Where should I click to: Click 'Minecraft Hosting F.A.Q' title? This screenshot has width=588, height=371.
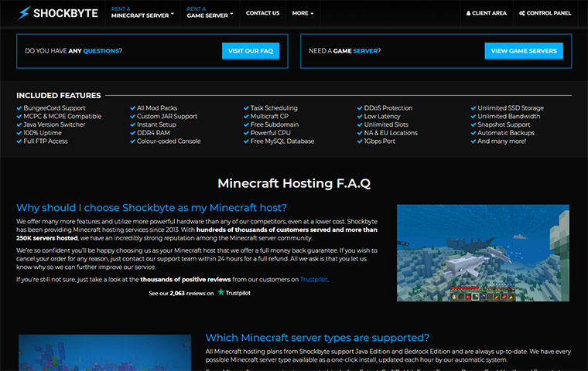294,183
